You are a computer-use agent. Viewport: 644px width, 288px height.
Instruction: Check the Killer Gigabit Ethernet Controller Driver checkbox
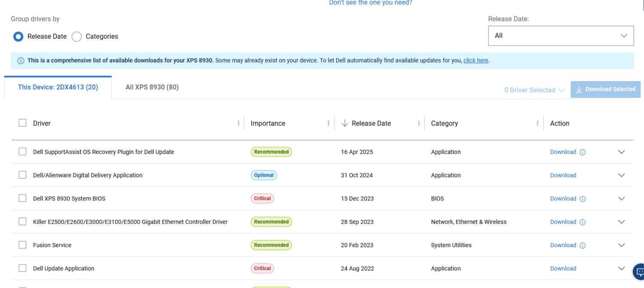click(22, 221)
